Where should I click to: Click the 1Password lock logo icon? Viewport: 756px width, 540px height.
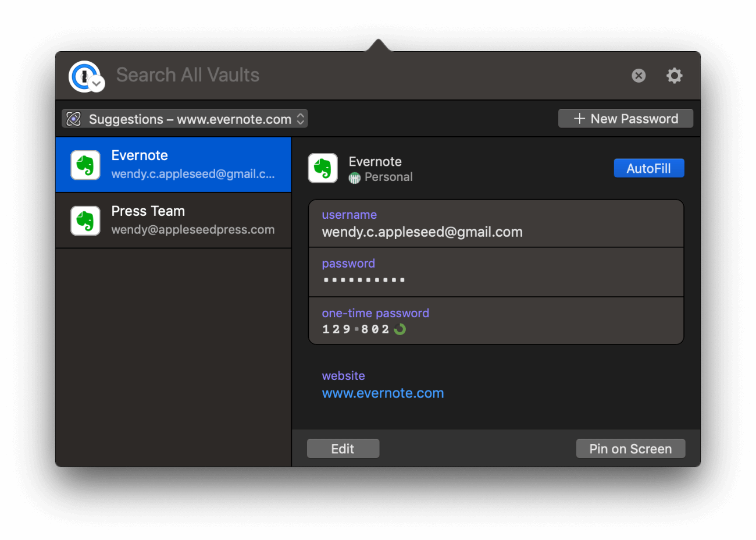[83, 74]
